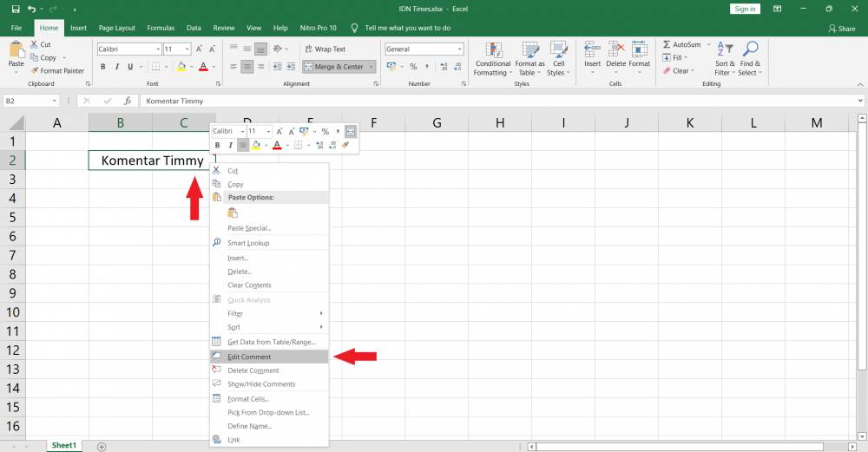Expand the Filter submenu in context menu
The image size is (868, 452).
pos(321,313)
